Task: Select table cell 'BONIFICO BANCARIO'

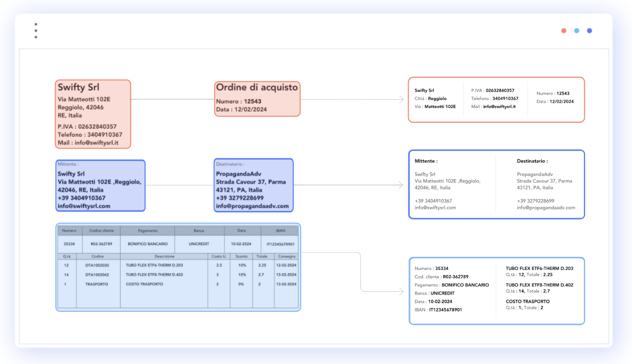Action: pyautogui.click(x=148, y=244)
